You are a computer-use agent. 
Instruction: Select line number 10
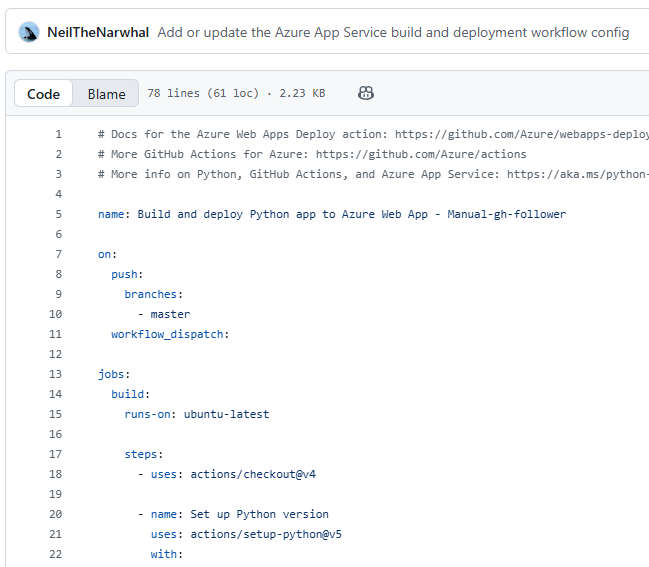55,314
